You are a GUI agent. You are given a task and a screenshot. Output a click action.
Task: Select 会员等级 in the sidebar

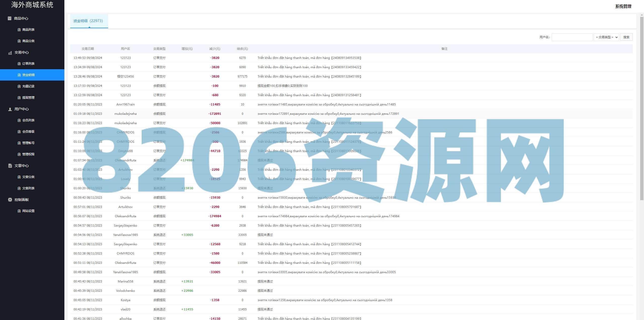[28, 132]
